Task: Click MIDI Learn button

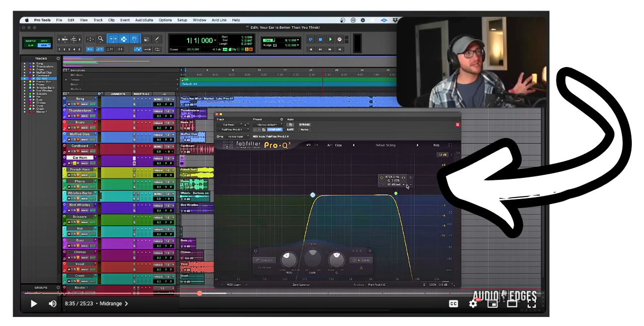Action: [x=234, y=285]
